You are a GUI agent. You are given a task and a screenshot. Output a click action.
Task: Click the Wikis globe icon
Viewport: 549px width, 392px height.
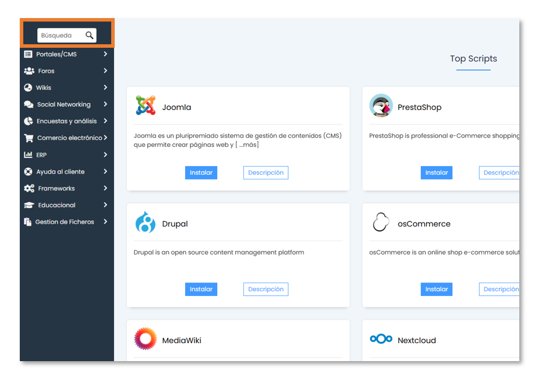28,87
